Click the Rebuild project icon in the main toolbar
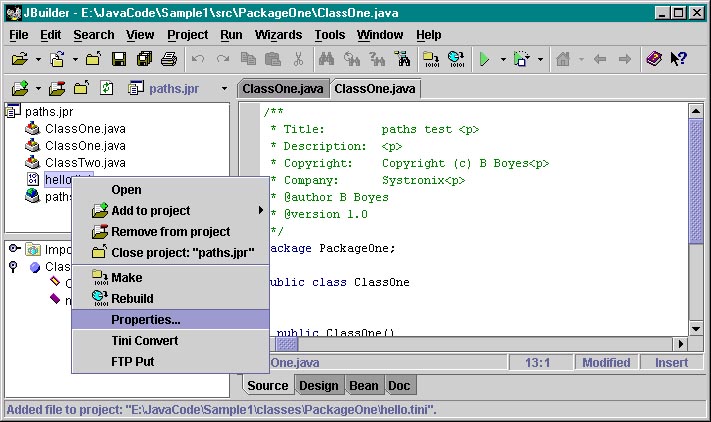Viewport: 711px width, 422px height. pyautogui.click(x=456, y=60)
